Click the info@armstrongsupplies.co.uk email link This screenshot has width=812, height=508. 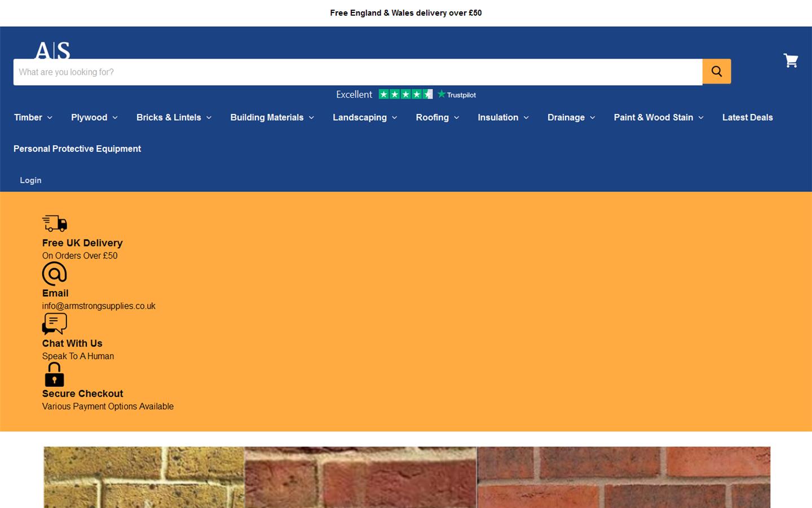coord(99,305)
